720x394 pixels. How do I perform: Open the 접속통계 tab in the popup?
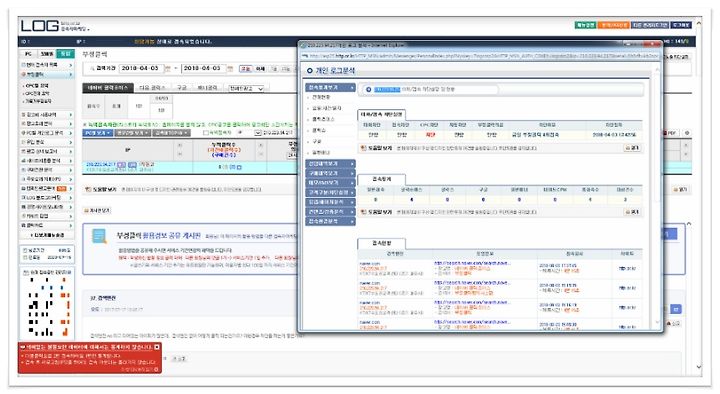[x=381, y=179]
